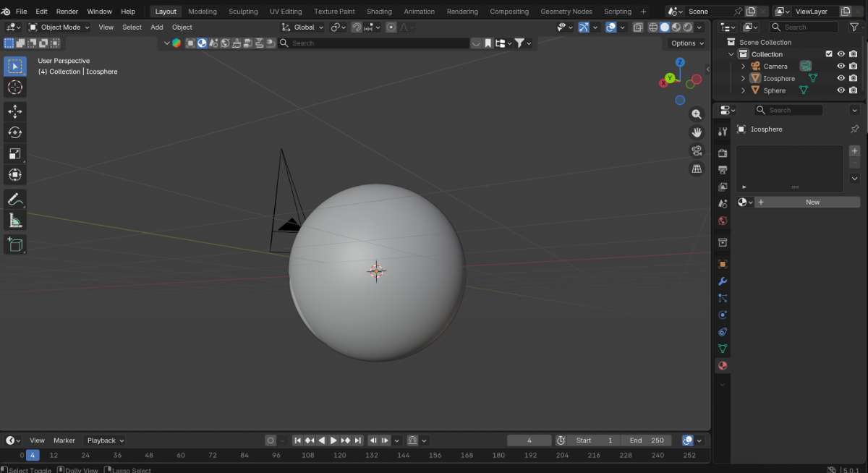Select the Scale tool
This screenshot has height=473, width=868.
[x=15, y=153]
